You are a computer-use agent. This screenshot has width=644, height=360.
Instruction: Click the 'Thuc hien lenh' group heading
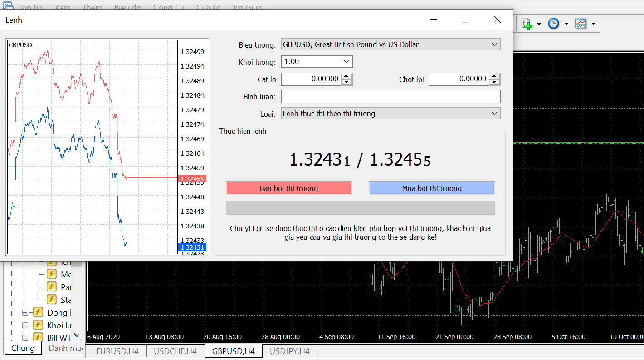(x=243, y=131)
